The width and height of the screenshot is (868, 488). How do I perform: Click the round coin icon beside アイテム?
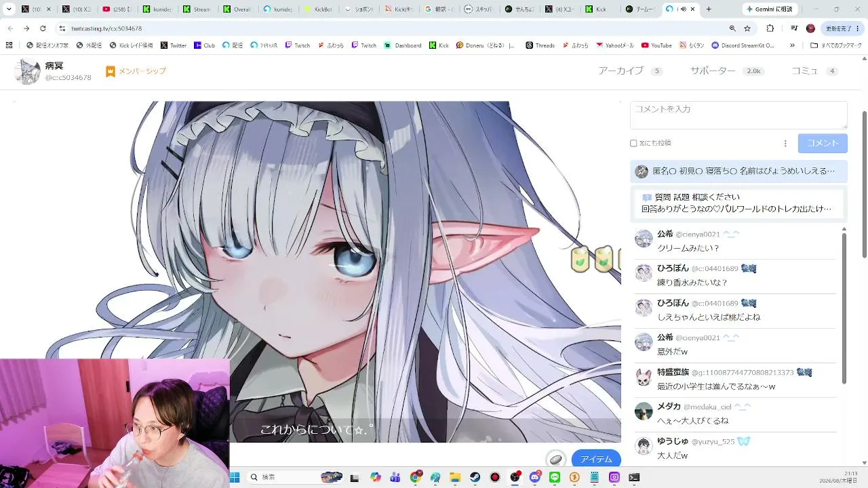click(x=556, y=459)
